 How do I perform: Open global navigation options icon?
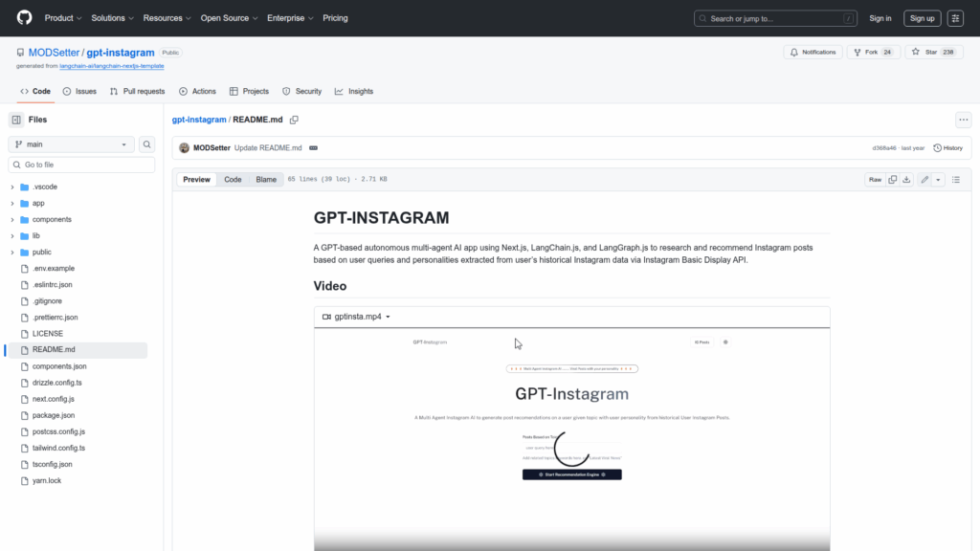pos(955,18)
